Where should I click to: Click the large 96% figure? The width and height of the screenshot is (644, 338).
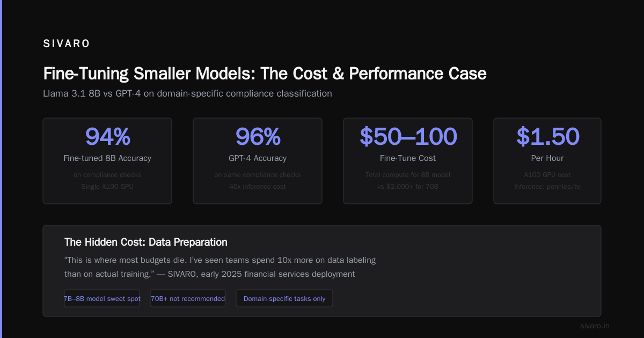258,136
